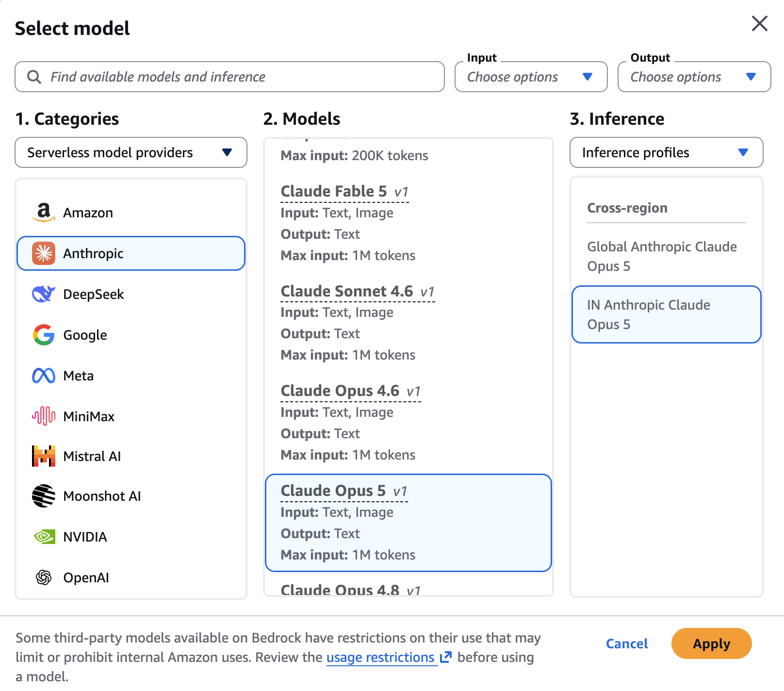Click the Mistral AI pixel logo icon
The width and height of the screenshot is (784, 691).
[x=44, y=456]
